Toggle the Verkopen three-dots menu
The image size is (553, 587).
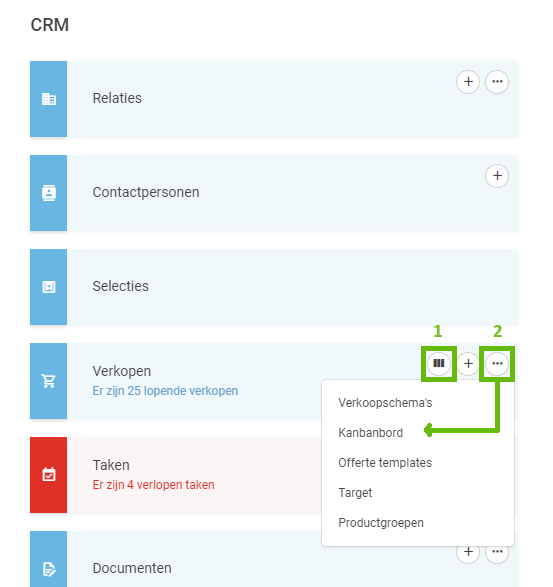point(497,364)
